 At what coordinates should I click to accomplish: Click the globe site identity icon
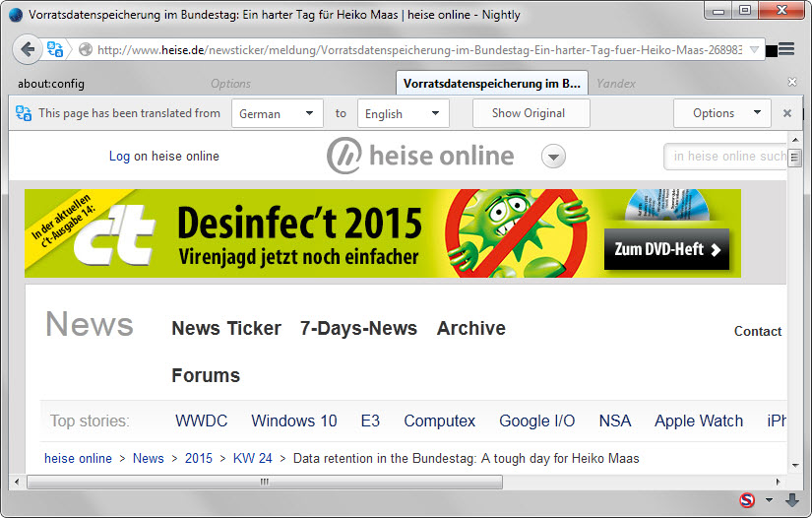tap(85, 49)
